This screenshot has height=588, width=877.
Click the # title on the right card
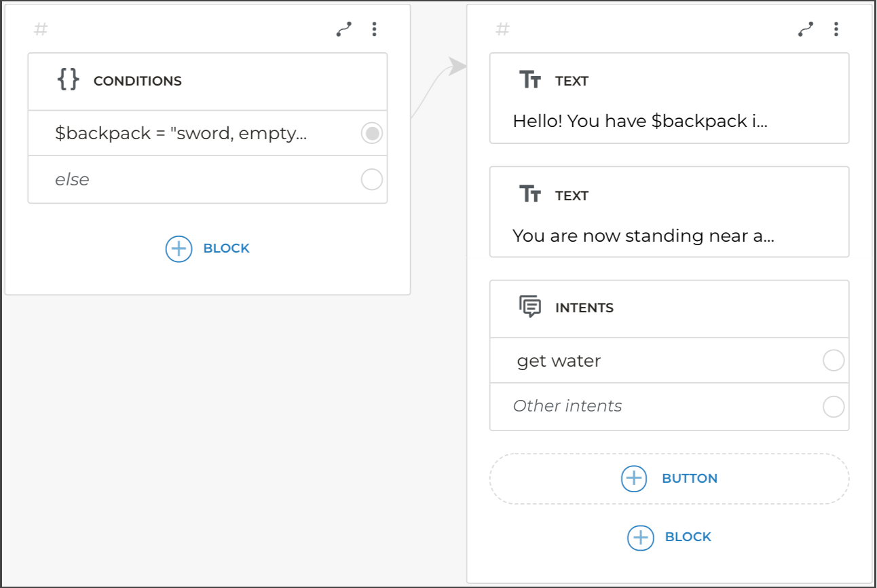(x=502, y=29)
